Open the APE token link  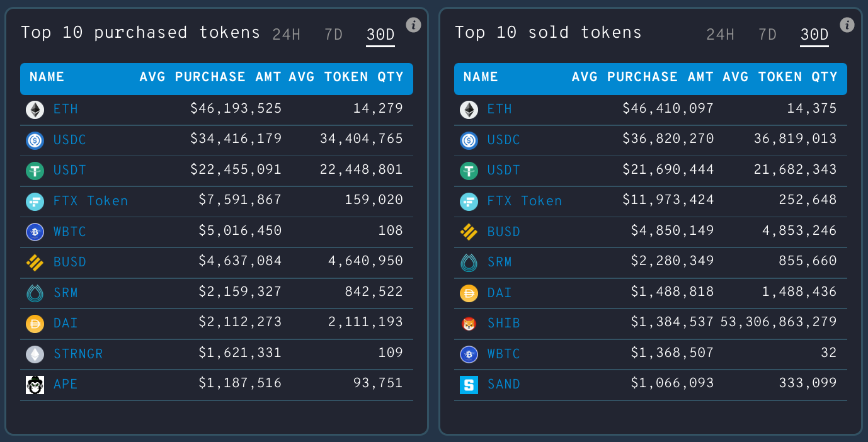pyautogui.click(x=66, y=385)
